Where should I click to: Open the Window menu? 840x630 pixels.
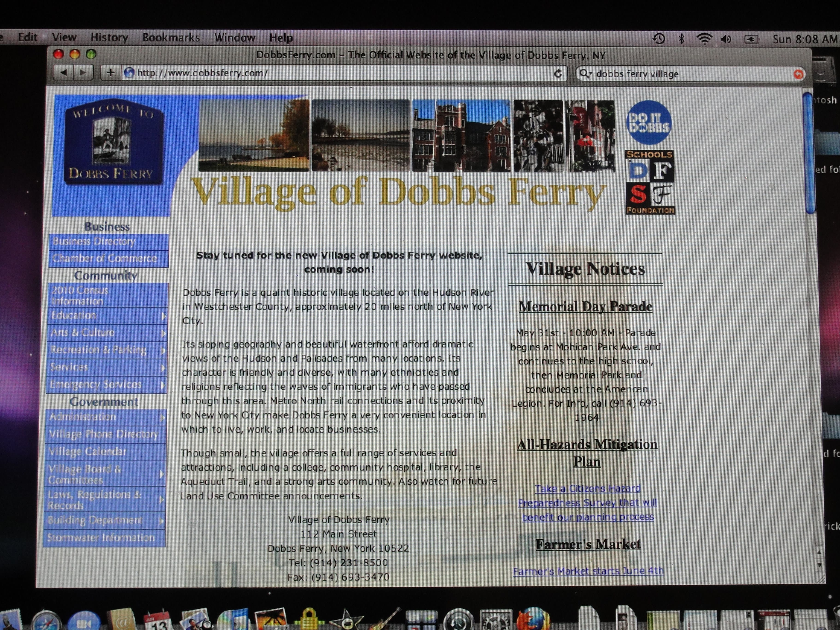pyautogui.click(x=235, y=38)
